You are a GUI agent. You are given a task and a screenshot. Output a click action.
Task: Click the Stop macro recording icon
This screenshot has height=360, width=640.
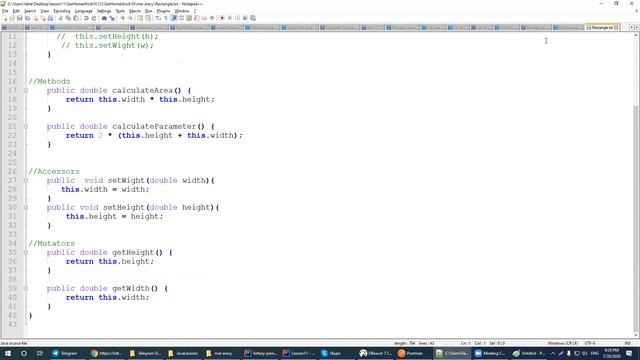click(x=229, y=18)
